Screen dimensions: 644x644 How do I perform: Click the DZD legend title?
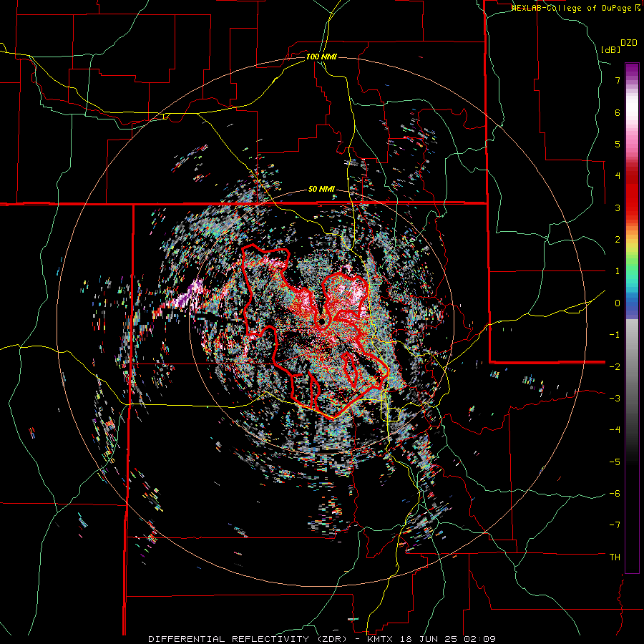click(x=629, y=43)
